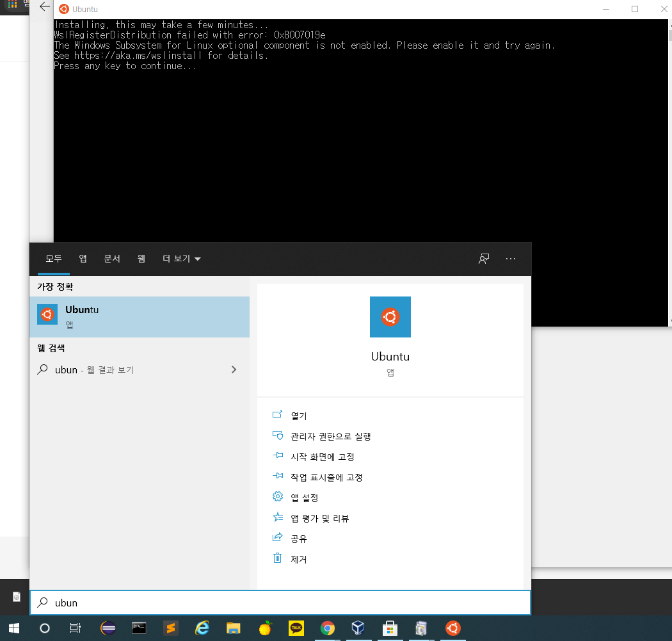Image resolution: width=672 pixels, height=641 pixels.
Task: Open the Windows Start menu
Action: pos(14,629)
